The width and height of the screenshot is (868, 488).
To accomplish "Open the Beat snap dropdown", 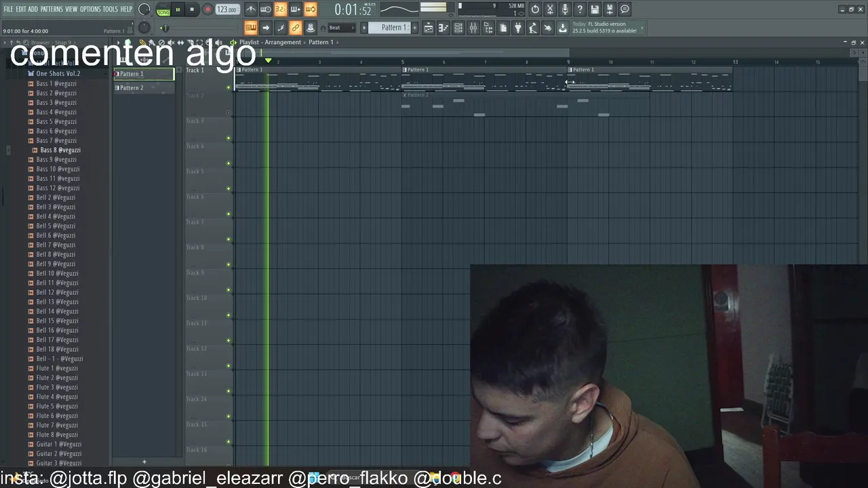I will click(342, 28).
